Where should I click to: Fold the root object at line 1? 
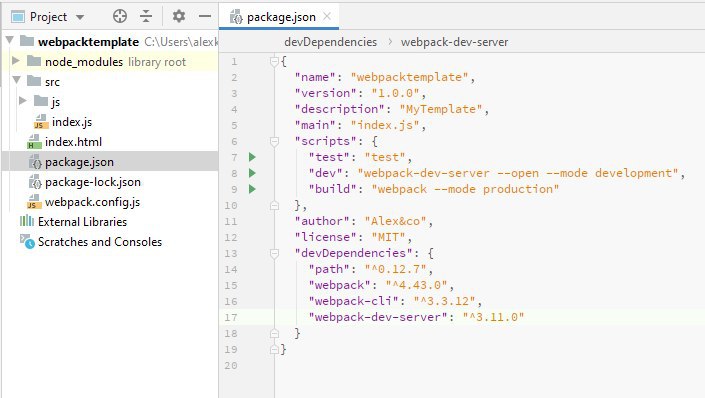coord(274,62)
